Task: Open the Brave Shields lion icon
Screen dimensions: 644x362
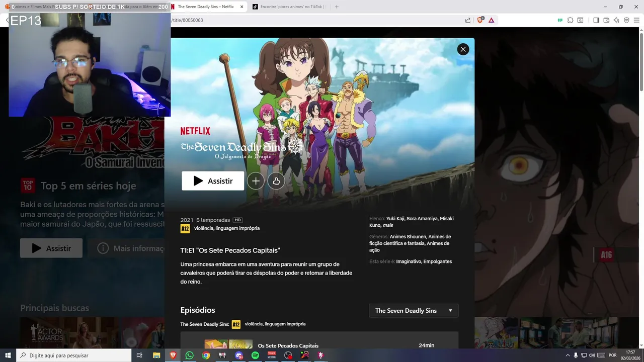Action: point(480,20)
